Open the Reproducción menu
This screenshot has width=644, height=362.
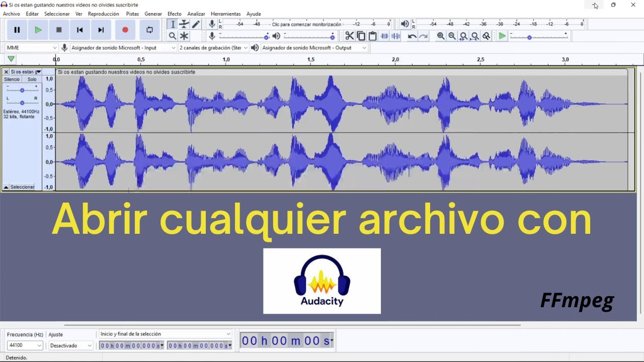pos(104,14)
